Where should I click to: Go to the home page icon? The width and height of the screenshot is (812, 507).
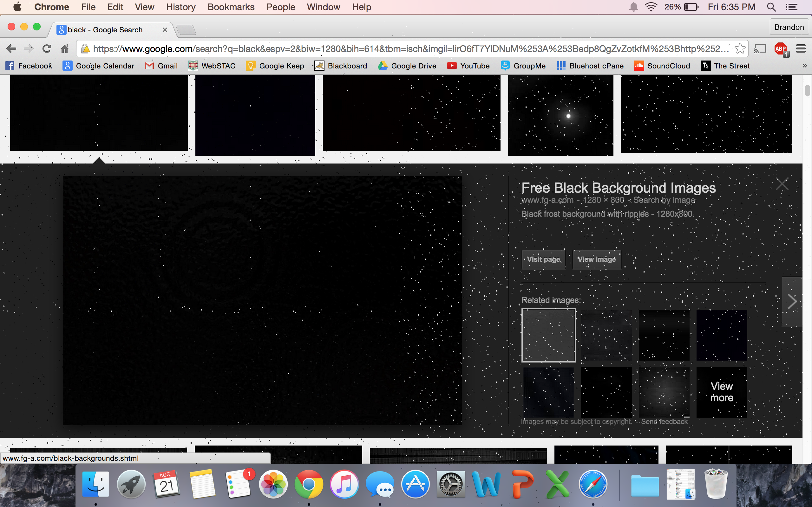coord(64,49)
